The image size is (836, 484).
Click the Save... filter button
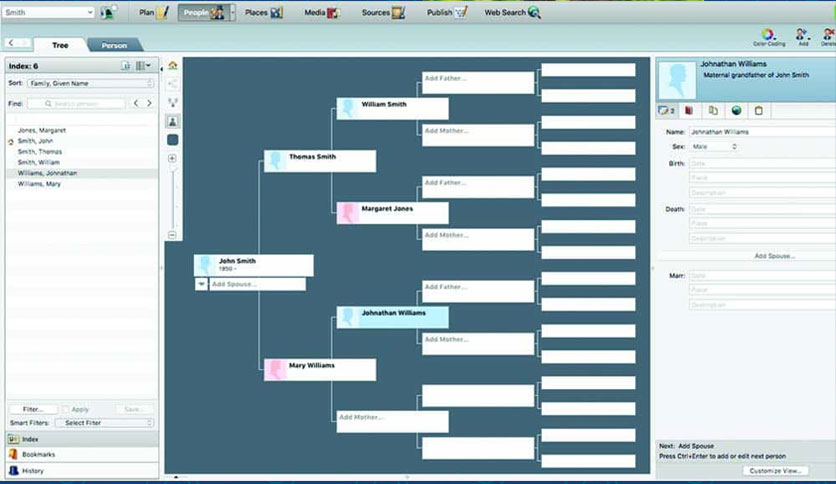tap(134, 409)
